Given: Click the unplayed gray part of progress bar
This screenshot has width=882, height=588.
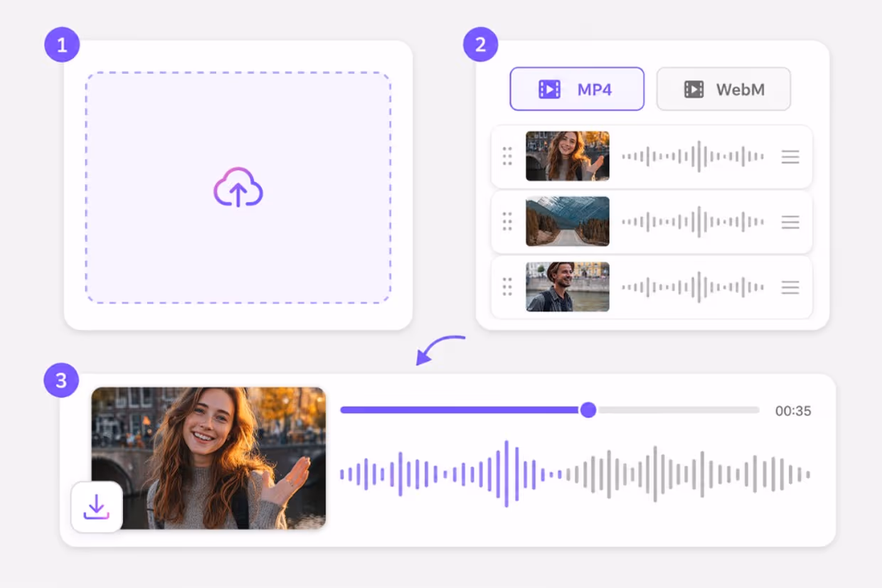Looking at the screenshot, I should 678,410.
